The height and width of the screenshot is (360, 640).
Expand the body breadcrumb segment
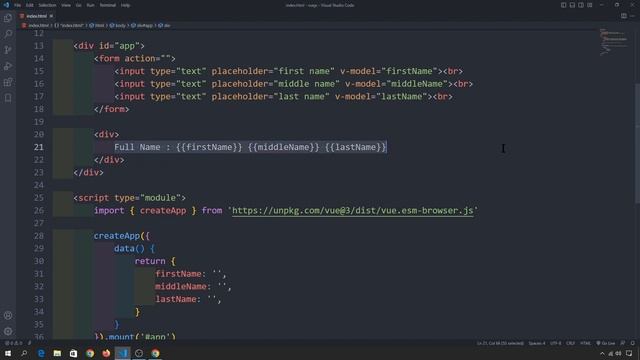coord(118,25)
